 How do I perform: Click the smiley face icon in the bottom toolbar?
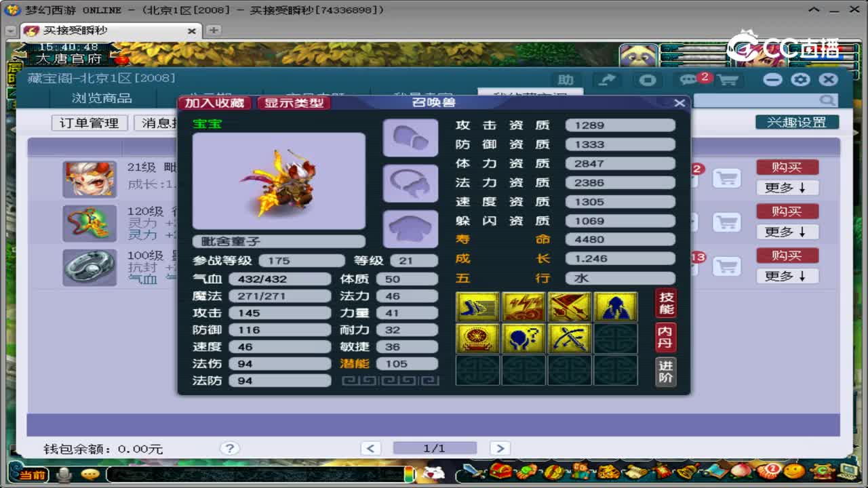click(794, 471)
